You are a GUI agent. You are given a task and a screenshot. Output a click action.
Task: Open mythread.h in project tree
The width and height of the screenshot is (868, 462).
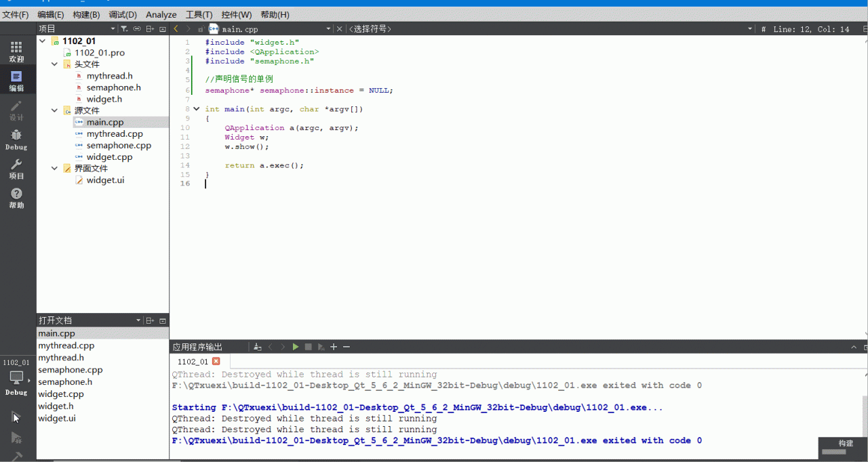click(x=109, y=76)
